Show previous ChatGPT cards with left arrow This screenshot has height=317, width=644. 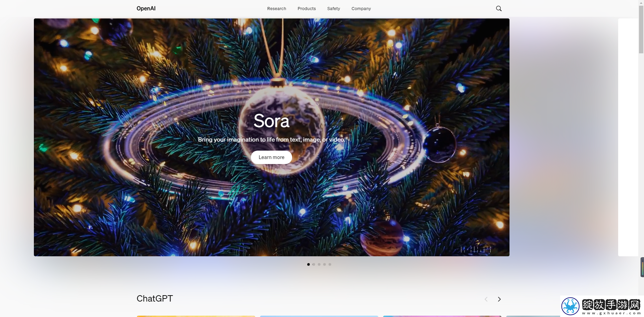486,299
